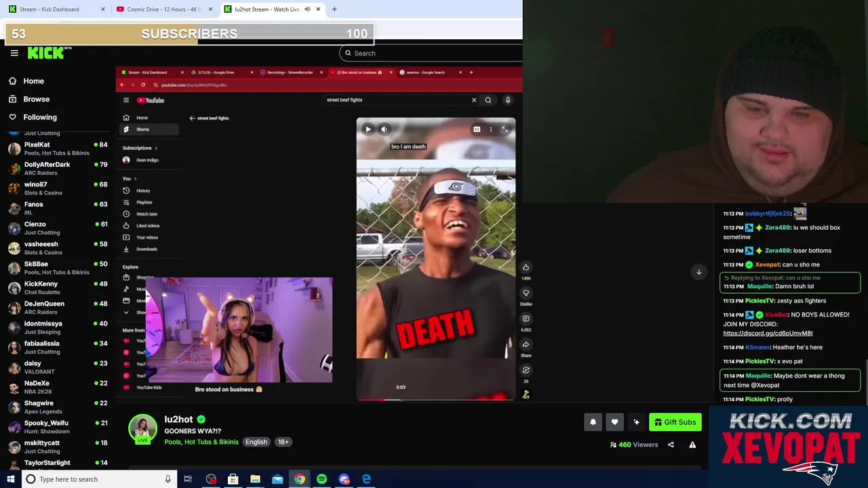Select mskittycatt in the following list

pyautogui.click(x=58, y=447)
